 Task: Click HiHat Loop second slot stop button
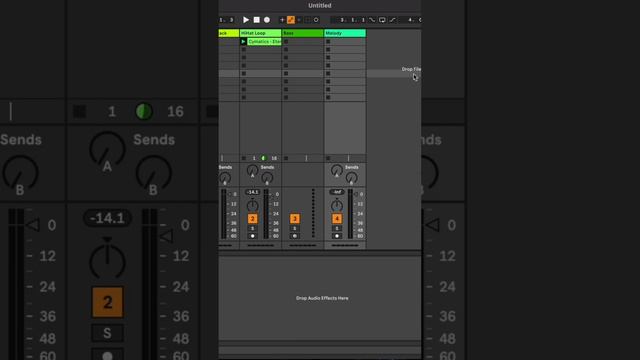[244, 50]
